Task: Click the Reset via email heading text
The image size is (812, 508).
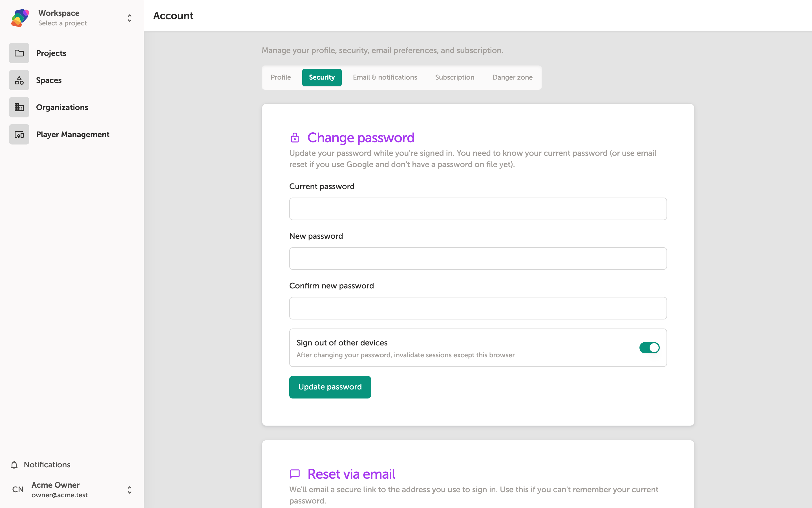Action: (351, 474)
